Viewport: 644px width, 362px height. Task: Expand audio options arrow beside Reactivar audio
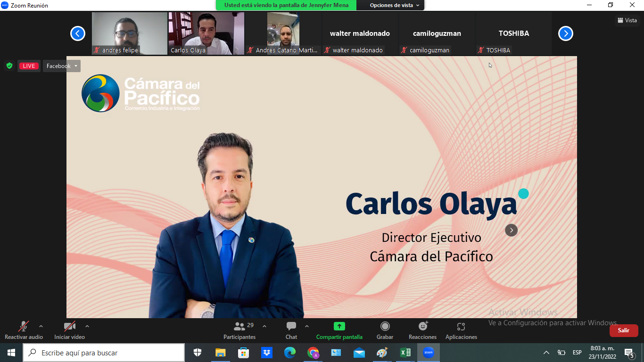41,326
